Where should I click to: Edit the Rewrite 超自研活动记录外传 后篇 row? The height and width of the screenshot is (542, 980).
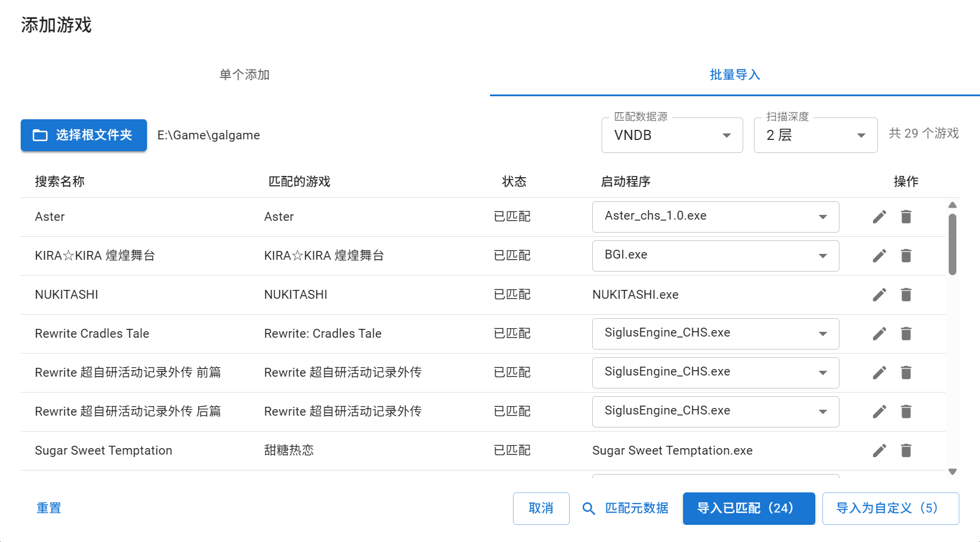tap(879, 412)
